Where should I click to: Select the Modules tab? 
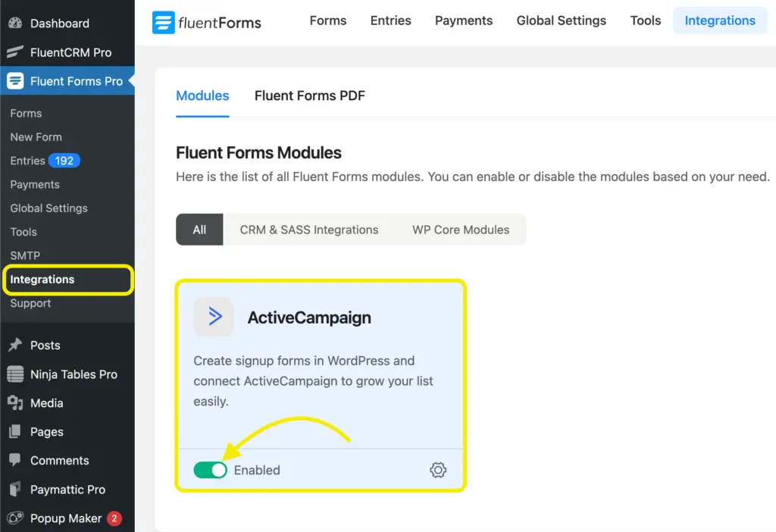point(202,95)
